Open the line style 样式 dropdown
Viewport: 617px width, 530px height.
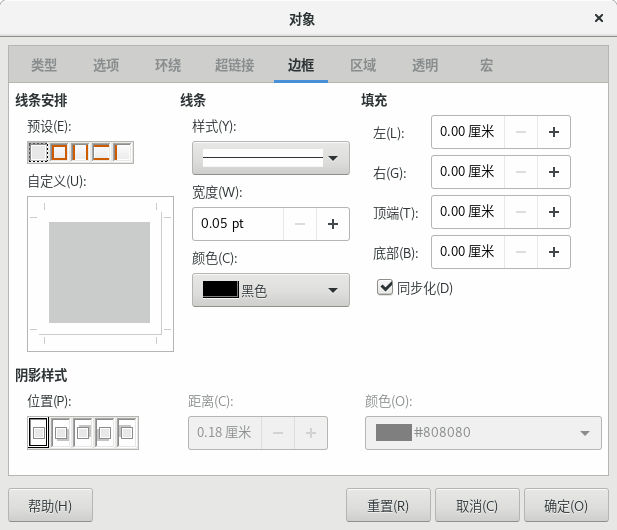pos(271,158)
